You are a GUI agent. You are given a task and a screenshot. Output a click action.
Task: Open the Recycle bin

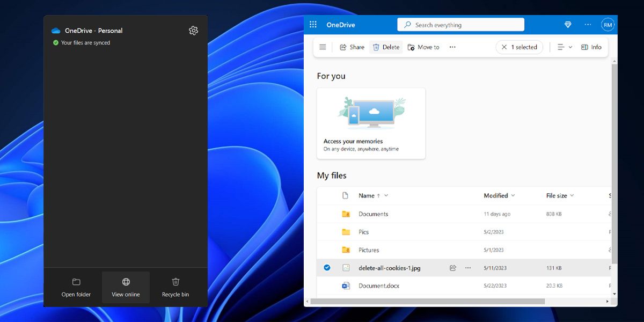click(175, 288)
